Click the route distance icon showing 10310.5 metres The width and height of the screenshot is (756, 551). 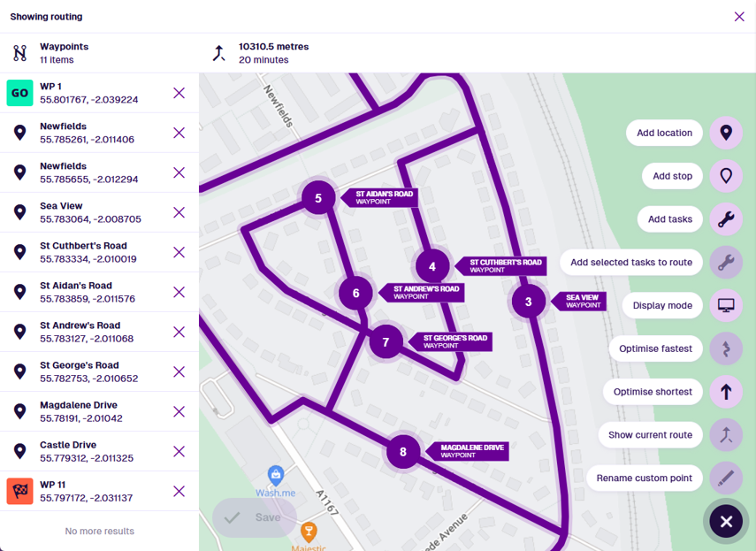218,52
